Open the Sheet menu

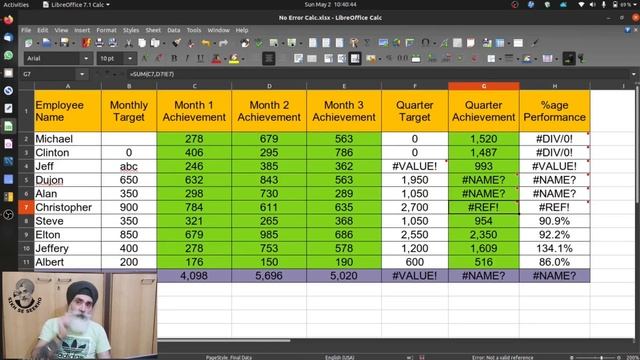pos(153,30)
